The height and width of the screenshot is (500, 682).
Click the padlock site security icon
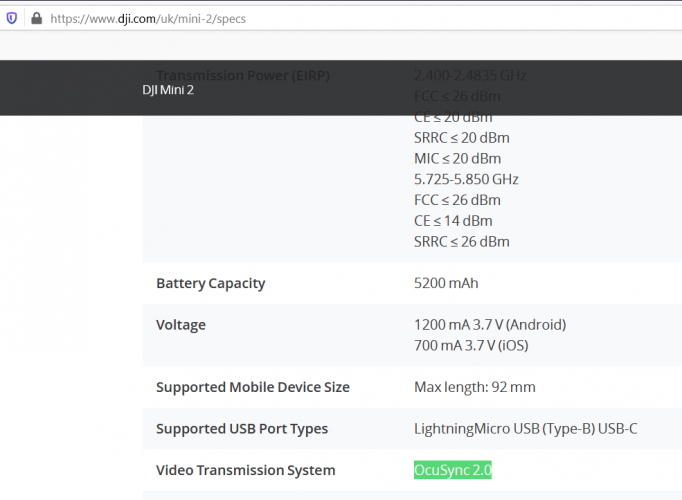pos(36,18)
